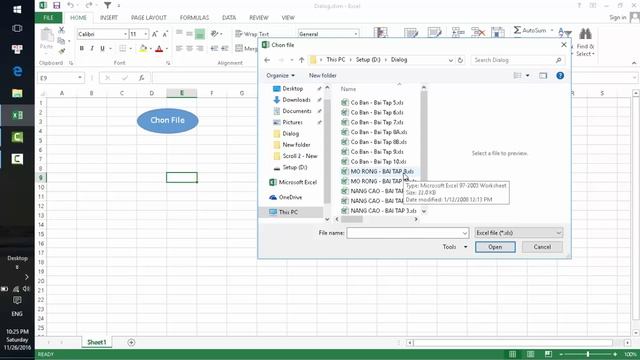Screen dimensions: 640x360
Task: Switch to the INSERT tab
Action: point(109,18)
